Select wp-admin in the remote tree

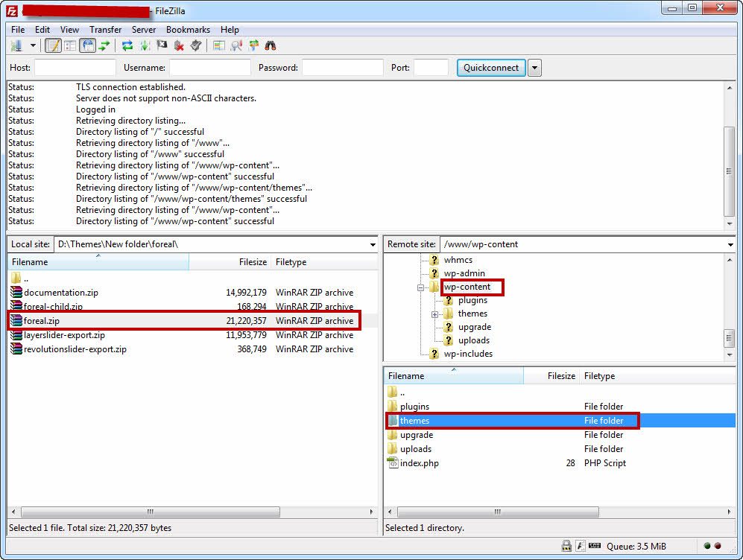pyautogui.click(x=464, y=273)
